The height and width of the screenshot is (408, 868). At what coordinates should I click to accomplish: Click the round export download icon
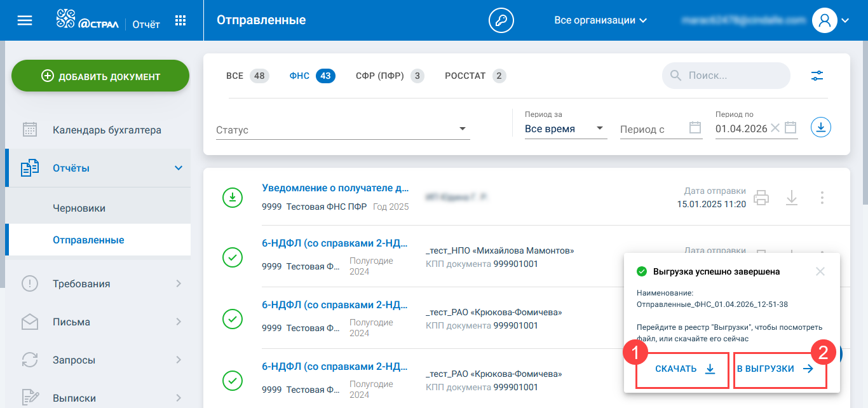(x=820, y=128)
